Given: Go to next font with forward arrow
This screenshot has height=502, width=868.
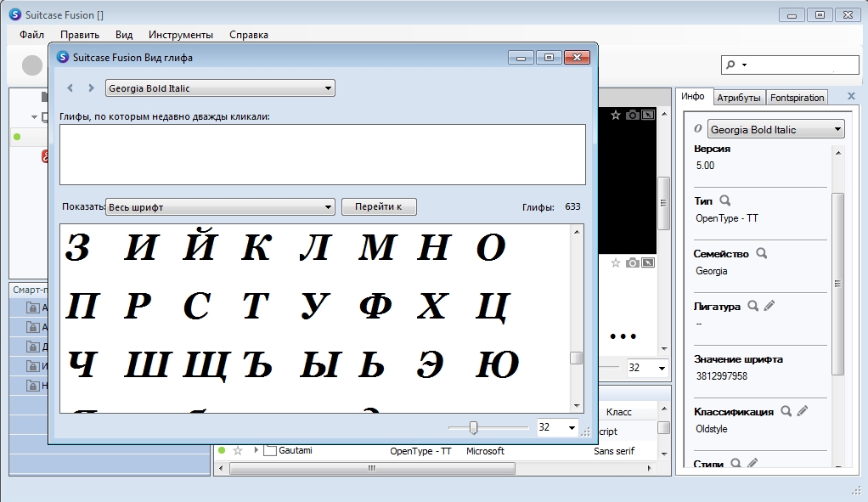Looking at the screenshot, I should pos(92,88).
